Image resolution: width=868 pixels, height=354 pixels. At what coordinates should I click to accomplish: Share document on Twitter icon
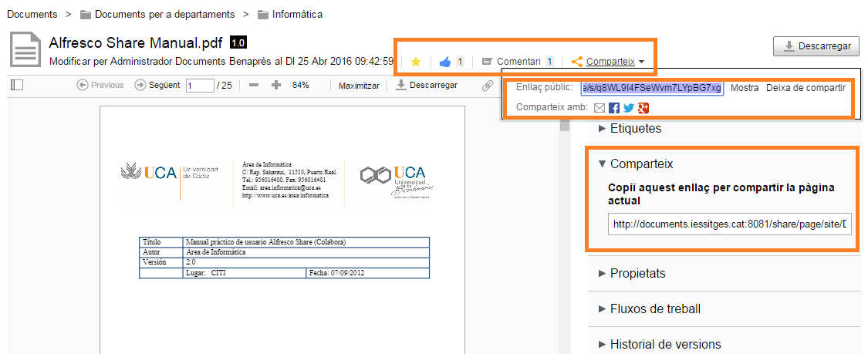pyautogui.click(x=628, y=108)
